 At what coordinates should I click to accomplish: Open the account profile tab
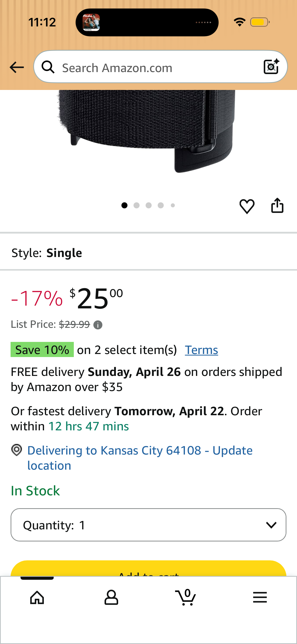point(111,597)
